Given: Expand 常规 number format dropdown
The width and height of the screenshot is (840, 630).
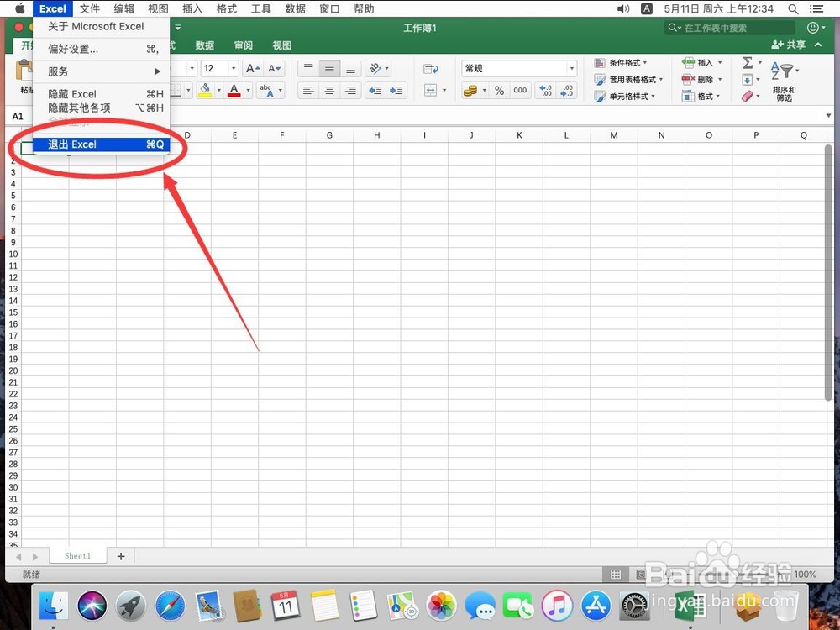Looking at the screenshot, I should tap(571, 69).
